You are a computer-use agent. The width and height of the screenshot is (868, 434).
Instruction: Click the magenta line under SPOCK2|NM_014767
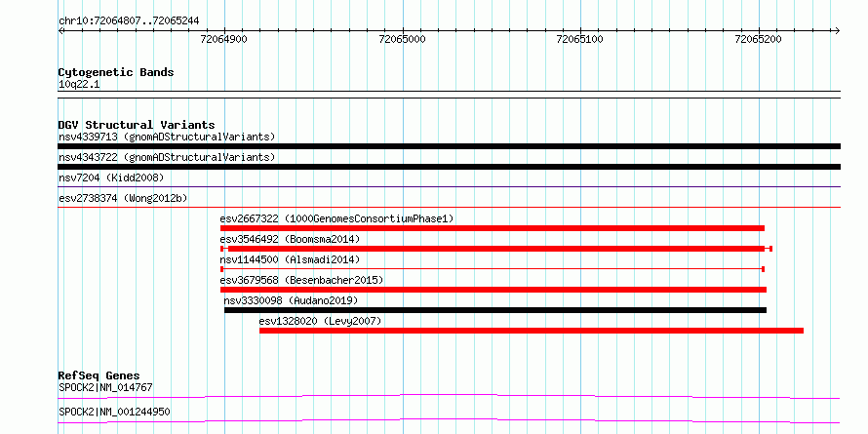(449, 396)
